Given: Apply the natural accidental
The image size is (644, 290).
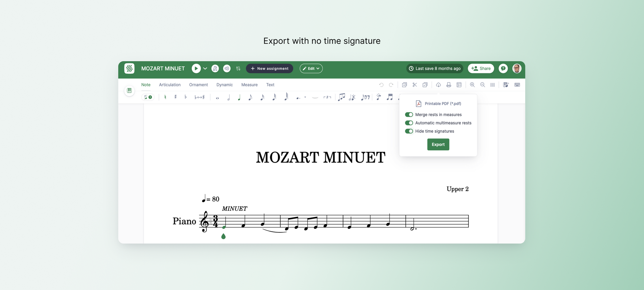Looking at the screenshot, I should click(165, 97).
